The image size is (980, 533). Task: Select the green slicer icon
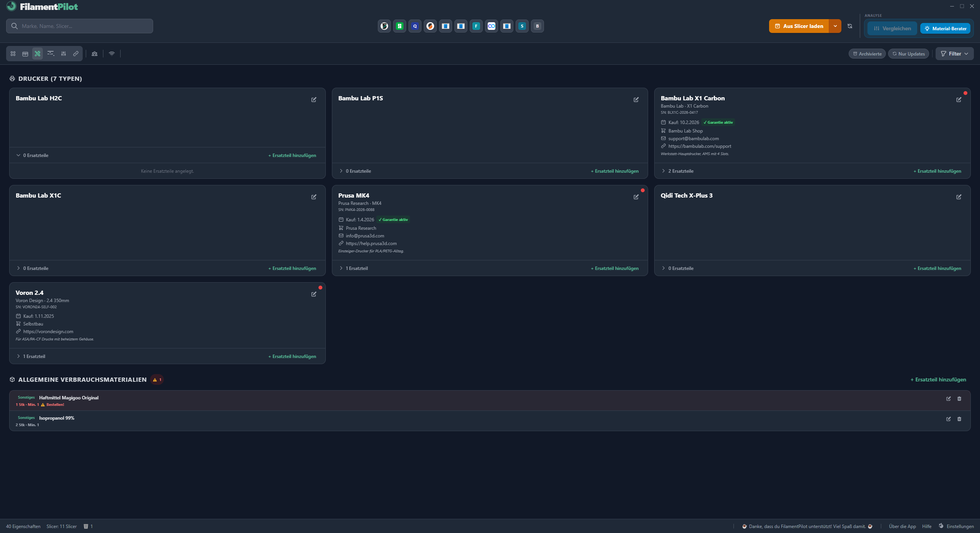(400, 26)
